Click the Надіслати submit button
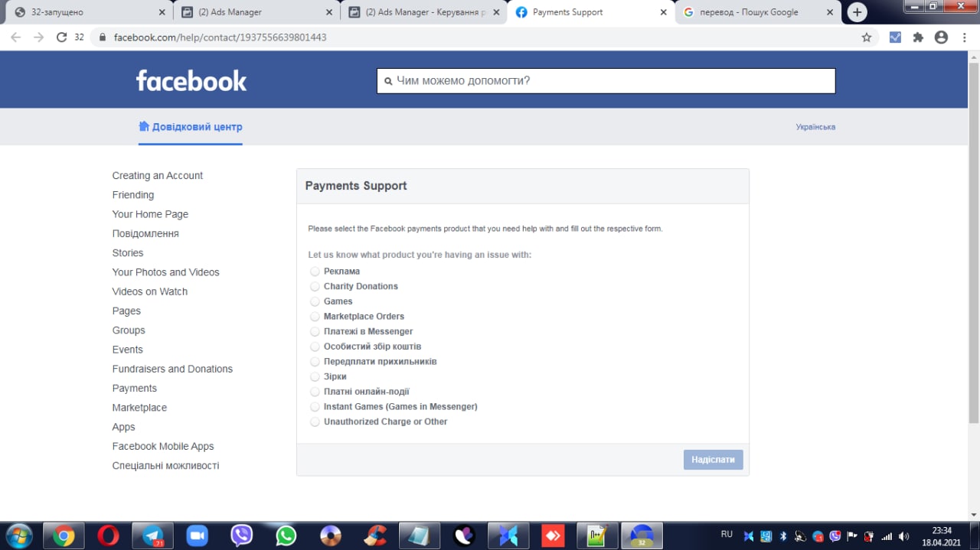Screen dimensions: 980x550 713,460
